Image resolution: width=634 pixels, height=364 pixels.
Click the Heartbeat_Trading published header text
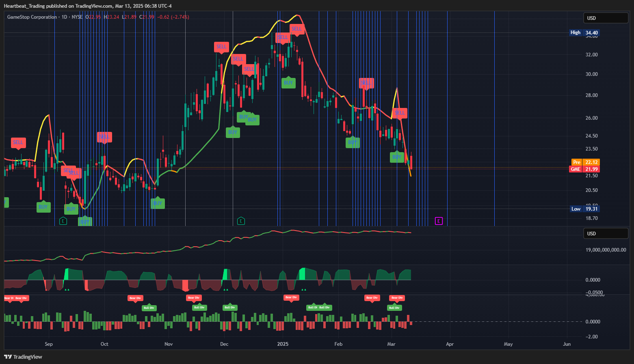tap(88, 6)
